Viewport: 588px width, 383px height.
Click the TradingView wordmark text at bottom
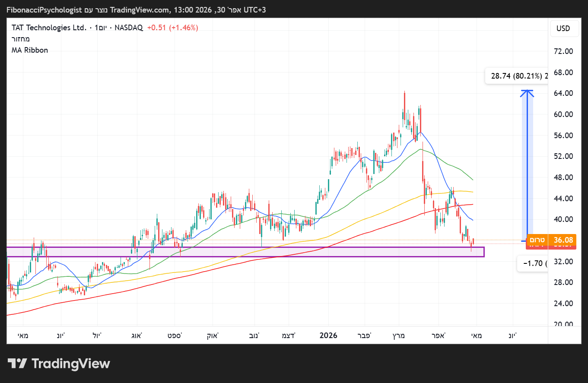click(x=71, y=364)
